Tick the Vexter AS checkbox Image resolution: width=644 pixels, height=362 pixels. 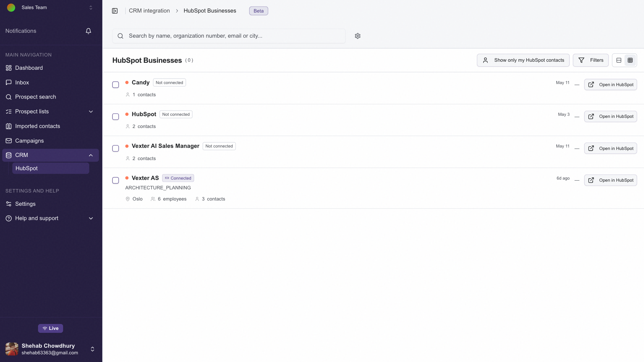tap(116, 180)
